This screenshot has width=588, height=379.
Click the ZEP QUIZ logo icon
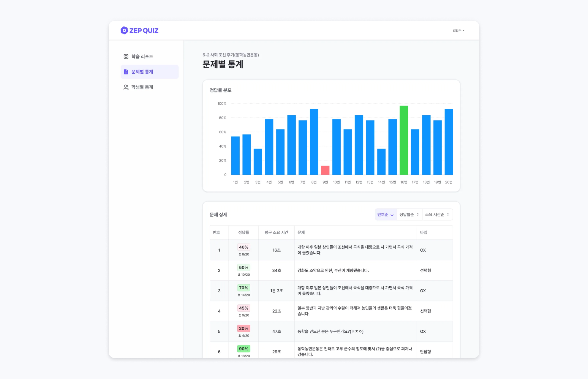tap(124, 30)
